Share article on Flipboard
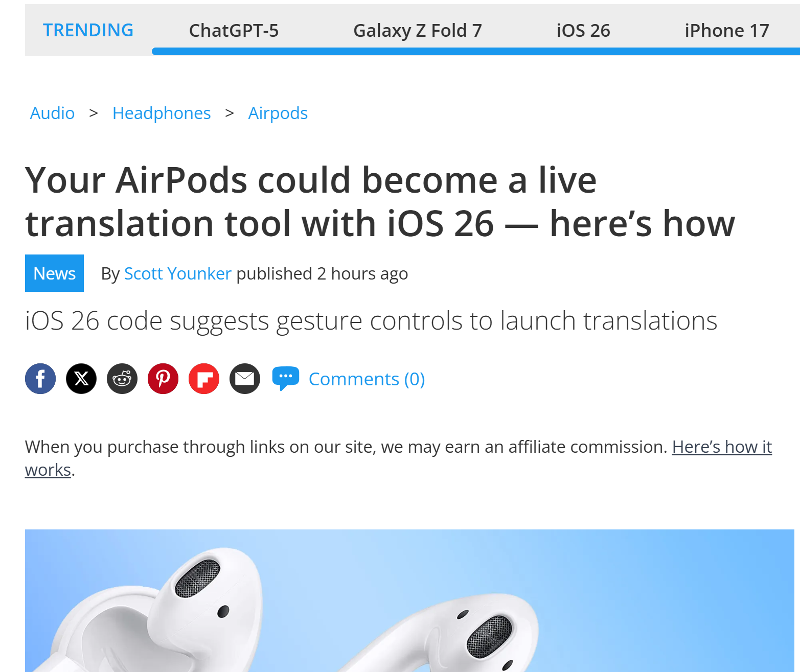This screenshot has height=672, width=800. pyautogui.click(x=204, y=379)
